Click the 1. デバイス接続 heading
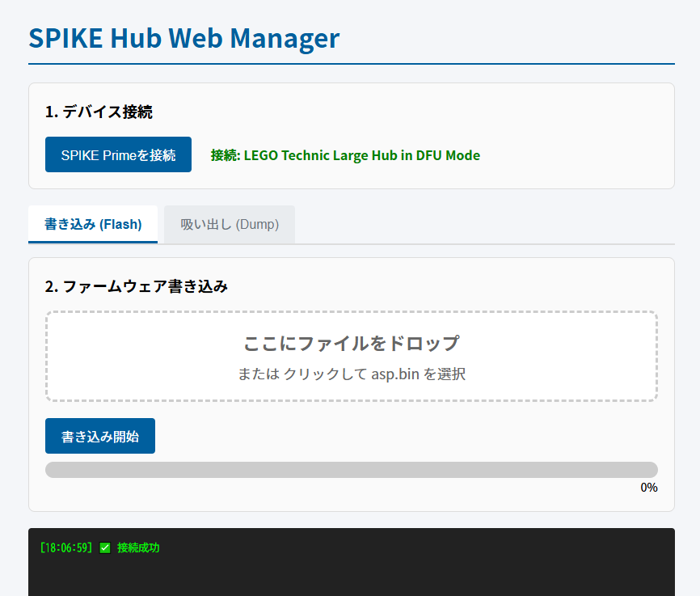This screenshot has width=700, height=596. pyautogui.click(x=99, y=112)
